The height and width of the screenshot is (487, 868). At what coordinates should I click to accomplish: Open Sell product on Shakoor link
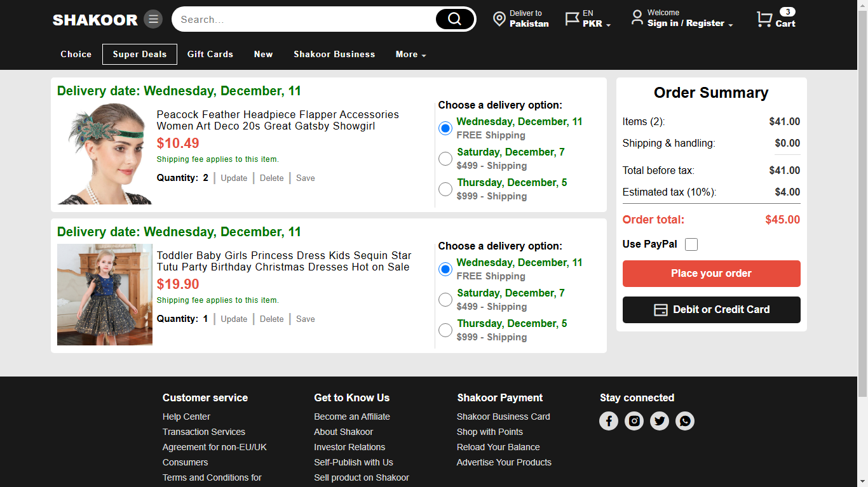(362, 477)
